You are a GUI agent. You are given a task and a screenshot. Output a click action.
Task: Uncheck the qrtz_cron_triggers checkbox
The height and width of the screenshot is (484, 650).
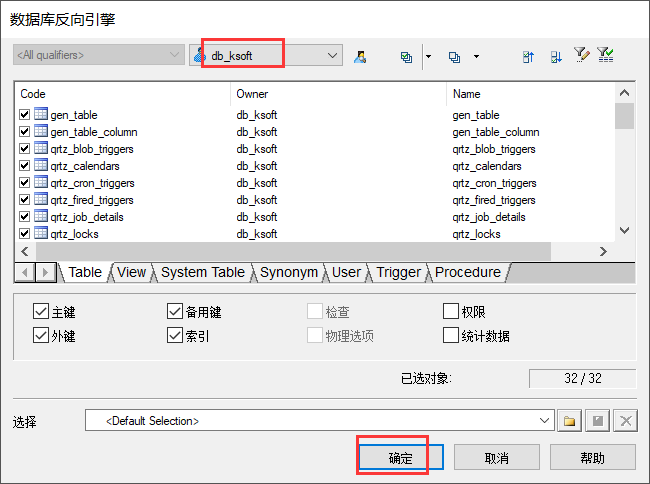[24, 182]
